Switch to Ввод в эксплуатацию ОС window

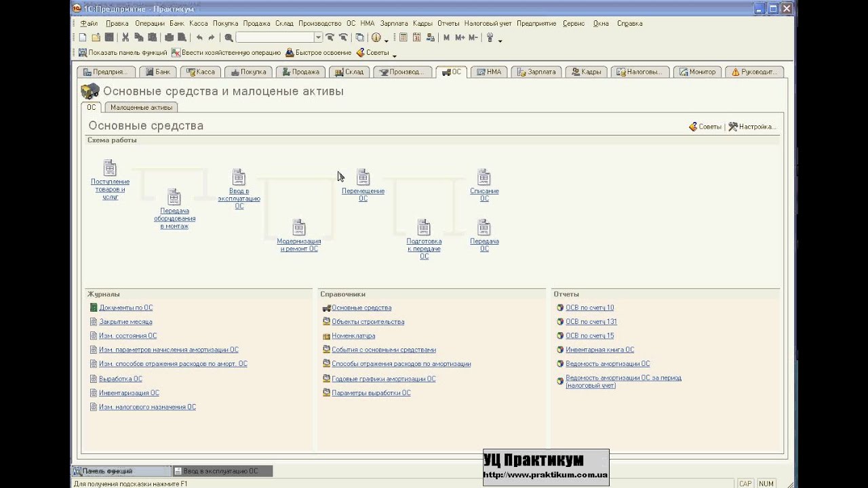coord(222,471)
